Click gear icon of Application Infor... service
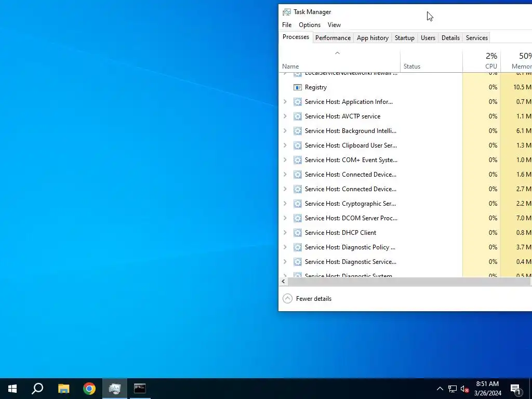Viewport: 532px width, 399px height. [298, 102]
